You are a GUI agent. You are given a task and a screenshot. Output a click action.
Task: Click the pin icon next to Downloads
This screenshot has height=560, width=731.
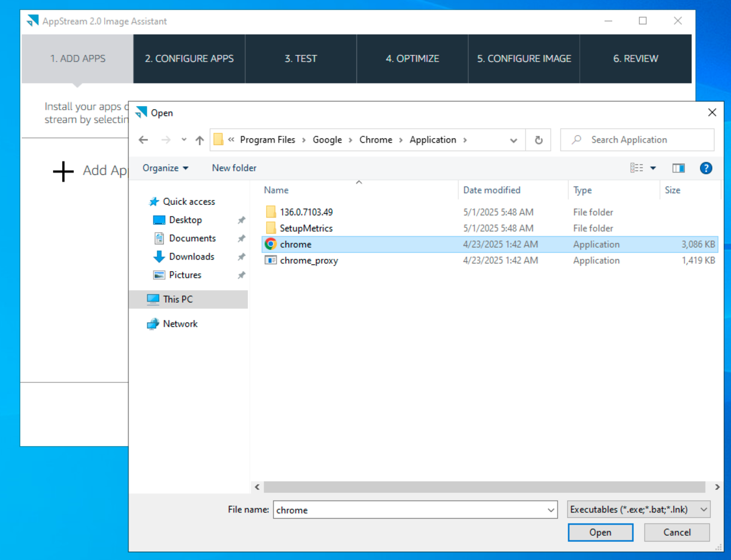(x=241, y=257)
